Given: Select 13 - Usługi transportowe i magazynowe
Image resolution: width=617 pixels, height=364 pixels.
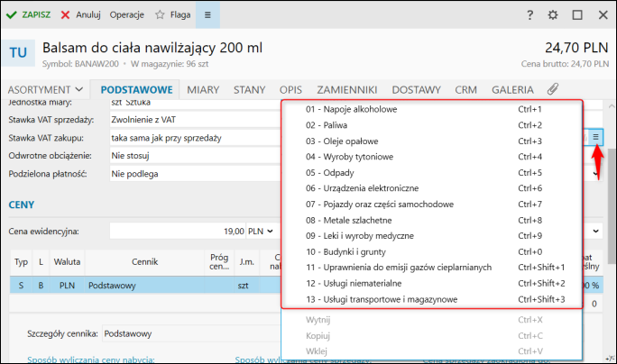Looking at the screenshot, I should 432,299.
